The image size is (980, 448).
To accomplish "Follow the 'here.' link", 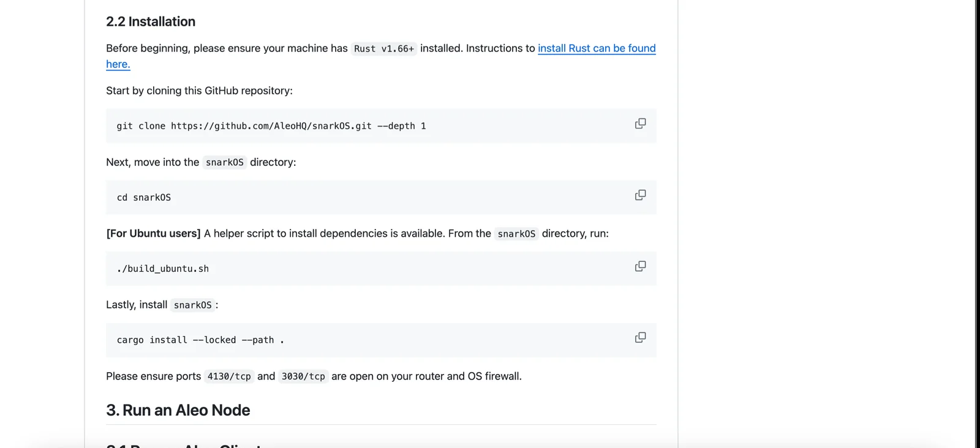I will coord(118,64).
